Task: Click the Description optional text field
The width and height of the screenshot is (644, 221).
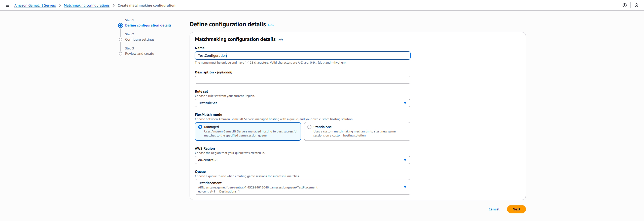Action: coord(302,80)
